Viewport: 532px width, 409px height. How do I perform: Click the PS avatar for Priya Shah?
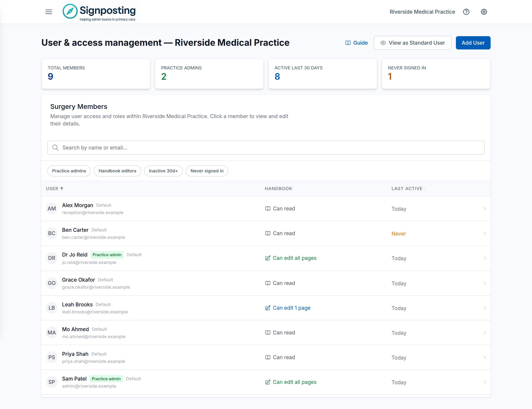point(52,357)
